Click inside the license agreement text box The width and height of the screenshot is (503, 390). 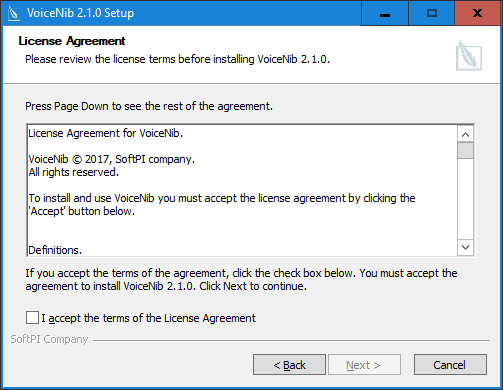pyautogui.click(x=242, y=191)
